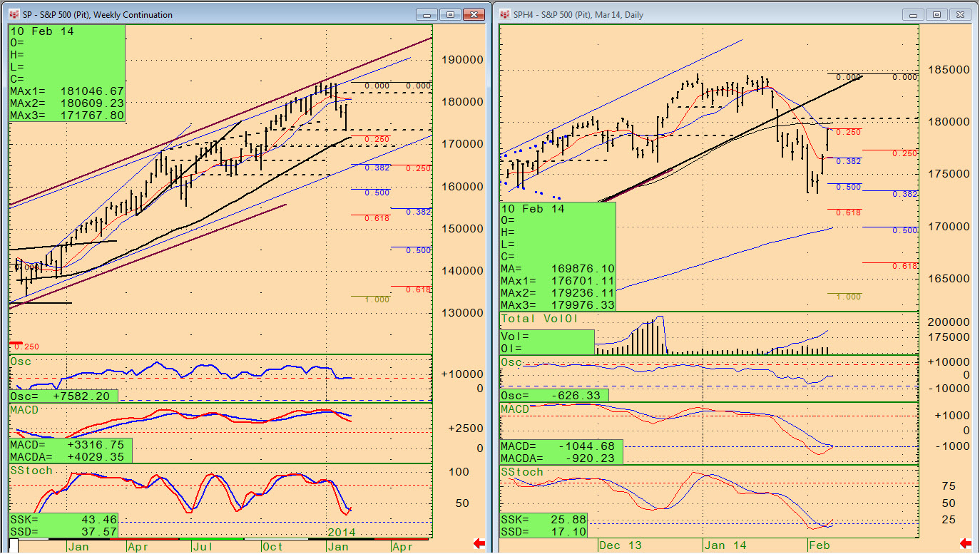Close the SP weekly continuation window

coord(473,14)
